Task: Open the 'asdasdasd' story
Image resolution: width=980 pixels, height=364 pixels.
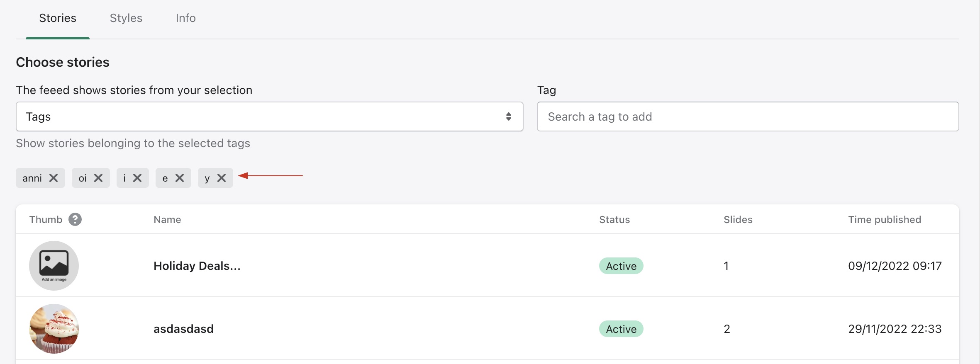Action: (183, 329)
